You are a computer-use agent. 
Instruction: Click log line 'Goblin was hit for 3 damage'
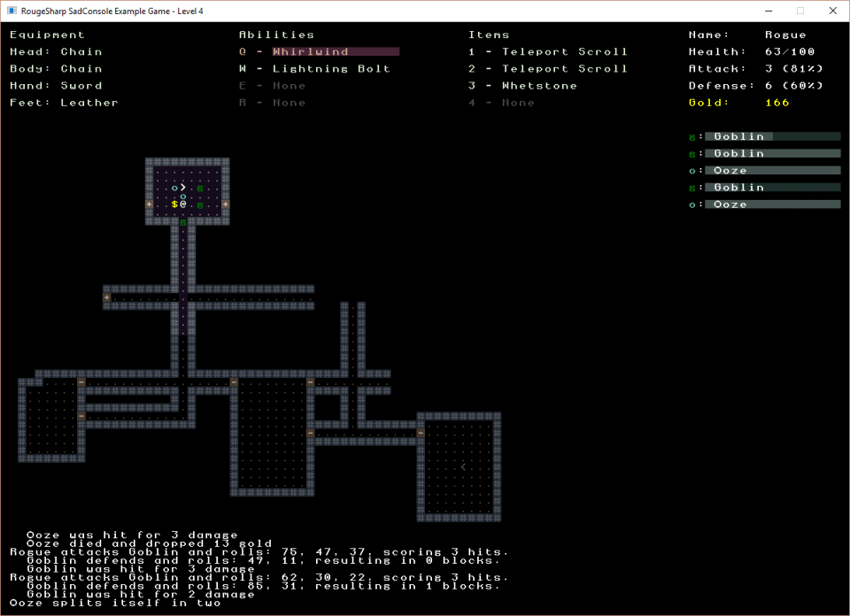pos(141,569)
